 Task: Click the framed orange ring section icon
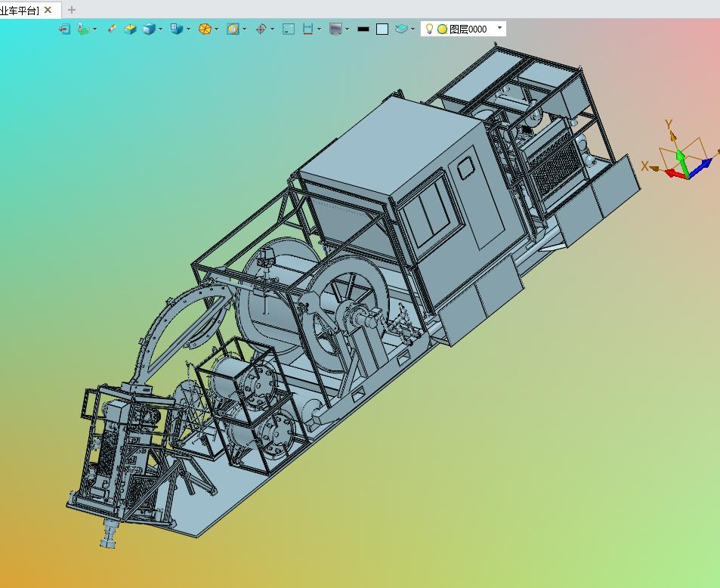(x=233, y=29)
